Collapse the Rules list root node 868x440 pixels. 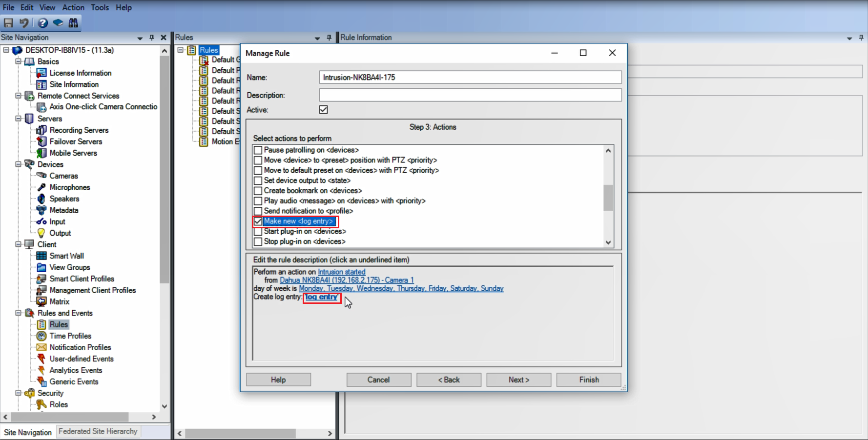[x=180, y=50]
